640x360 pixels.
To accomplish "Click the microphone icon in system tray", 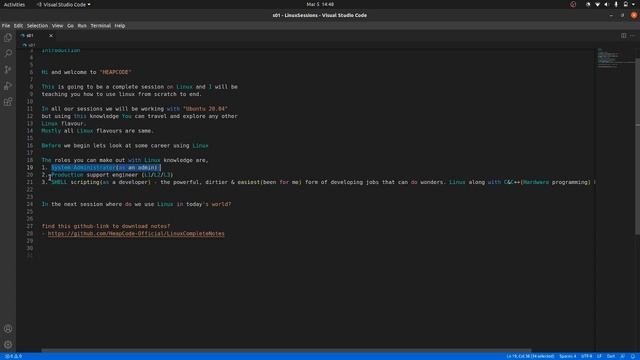I will tap(616, 4).
